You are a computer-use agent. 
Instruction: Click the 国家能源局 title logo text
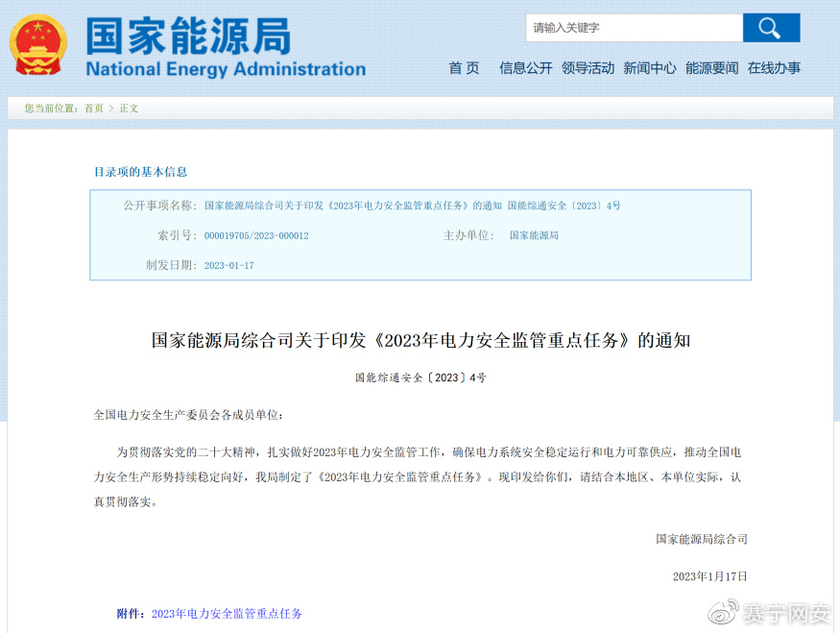pos(188,36)
